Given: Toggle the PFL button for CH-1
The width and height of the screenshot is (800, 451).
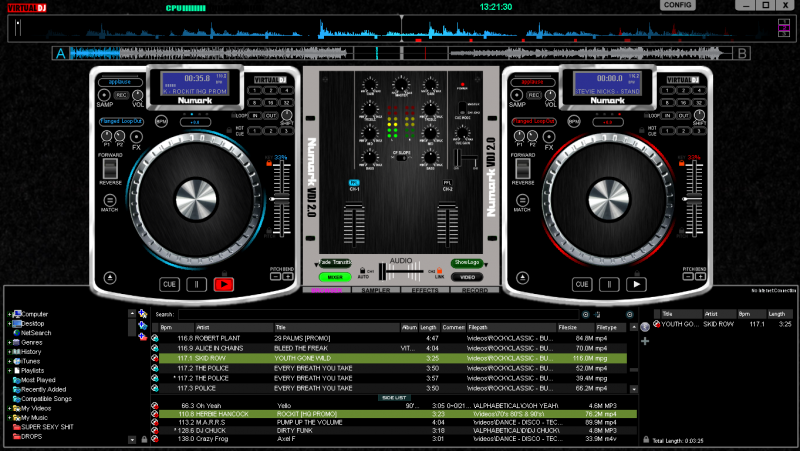Looking at the screenshot, I should click(354, 182).
